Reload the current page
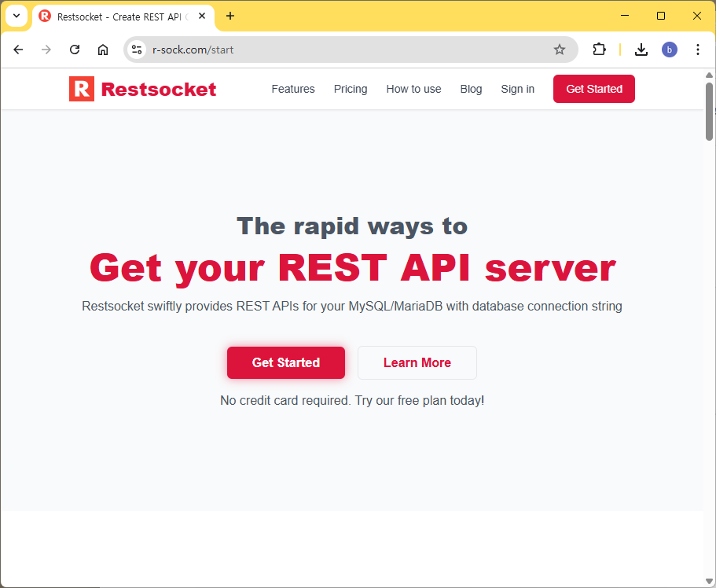 (75, 50)
